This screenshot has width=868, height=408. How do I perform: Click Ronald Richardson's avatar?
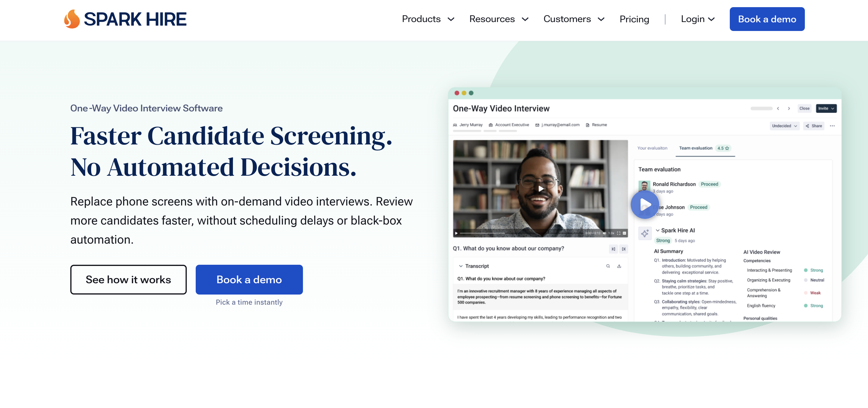pos(644,186)
